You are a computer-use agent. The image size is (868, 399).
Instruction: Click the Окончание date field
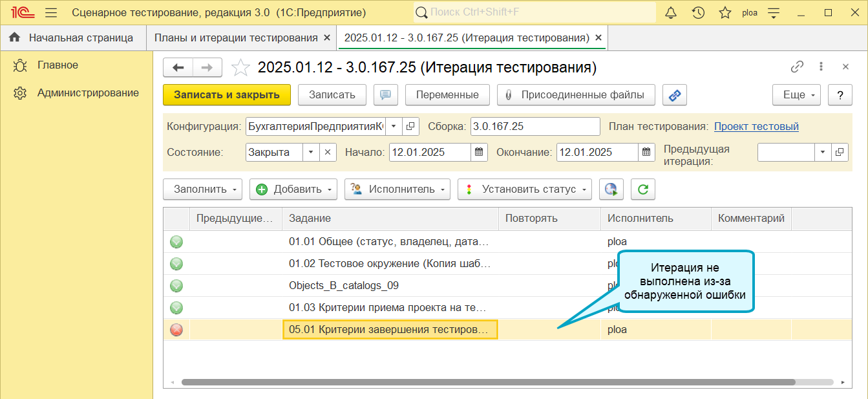click(x=598, y=153)
